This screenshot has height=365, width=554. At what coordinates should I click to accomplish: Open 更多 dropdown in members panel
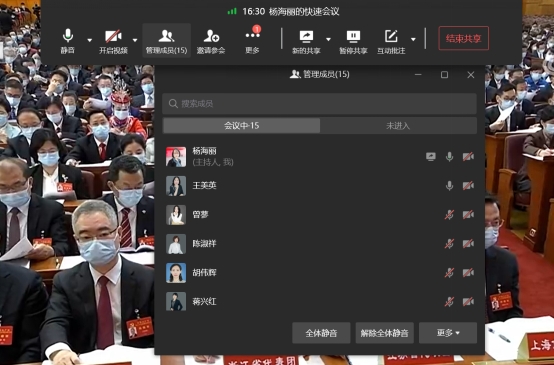448,332
